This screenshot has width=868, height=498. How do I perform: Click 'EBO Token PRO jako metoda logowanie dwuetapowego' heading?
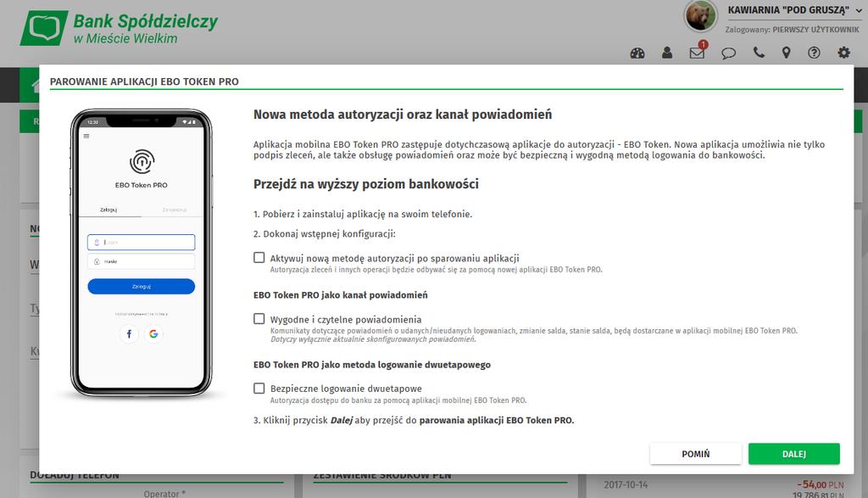[x=372, y=365]
